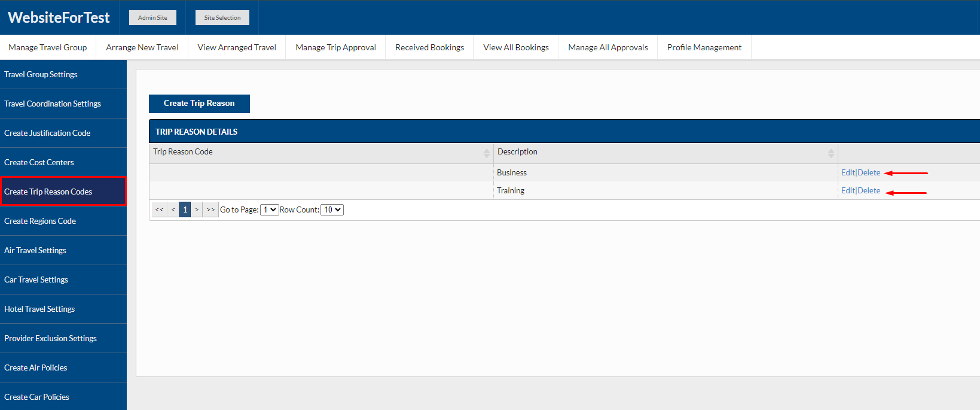Click the Business description cell
Viewport: 980px width, 410px height.
(x=665, y=172)
